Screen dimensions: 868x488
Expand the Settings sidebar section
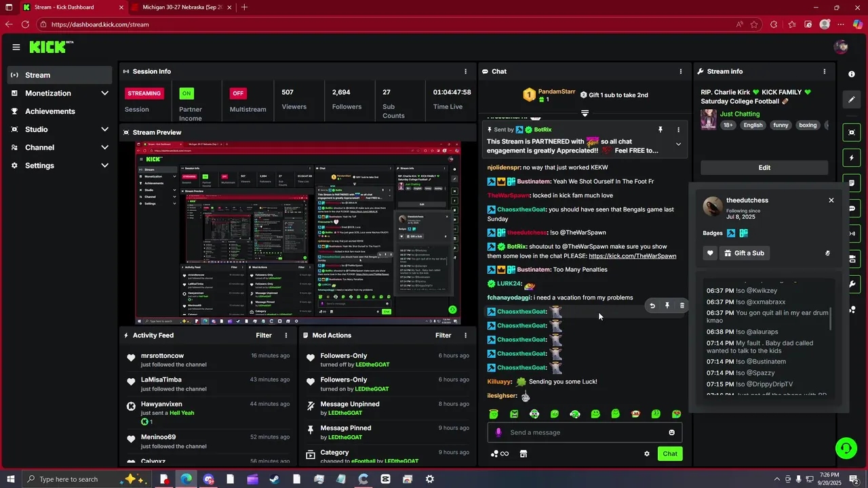coord(104,165)
